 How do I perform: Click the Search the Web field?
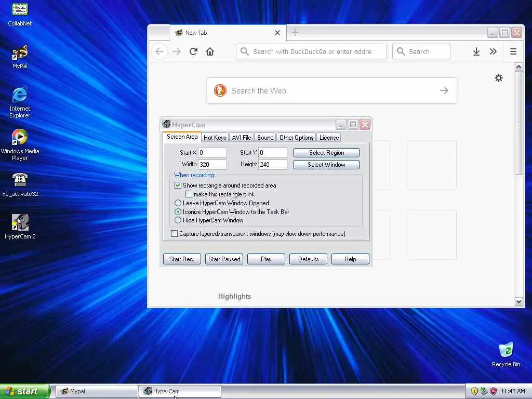click(x=332, y=90)
